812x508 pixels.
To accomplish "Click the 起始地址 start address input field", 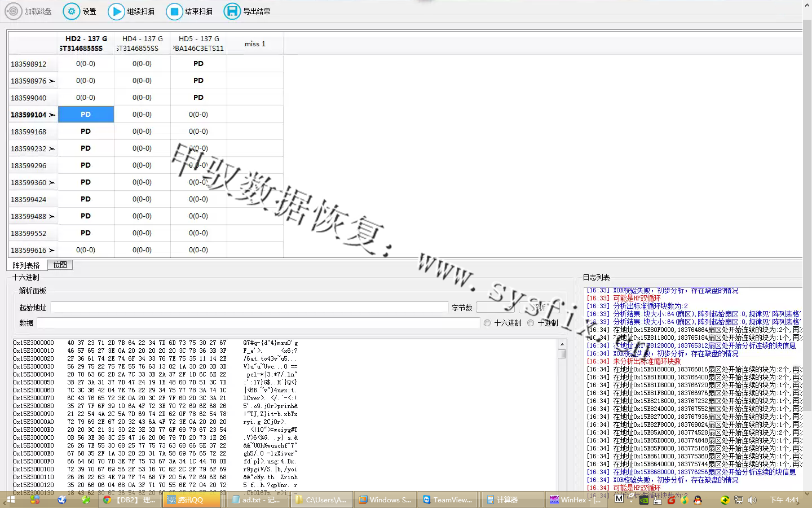I will pos(249,308).
